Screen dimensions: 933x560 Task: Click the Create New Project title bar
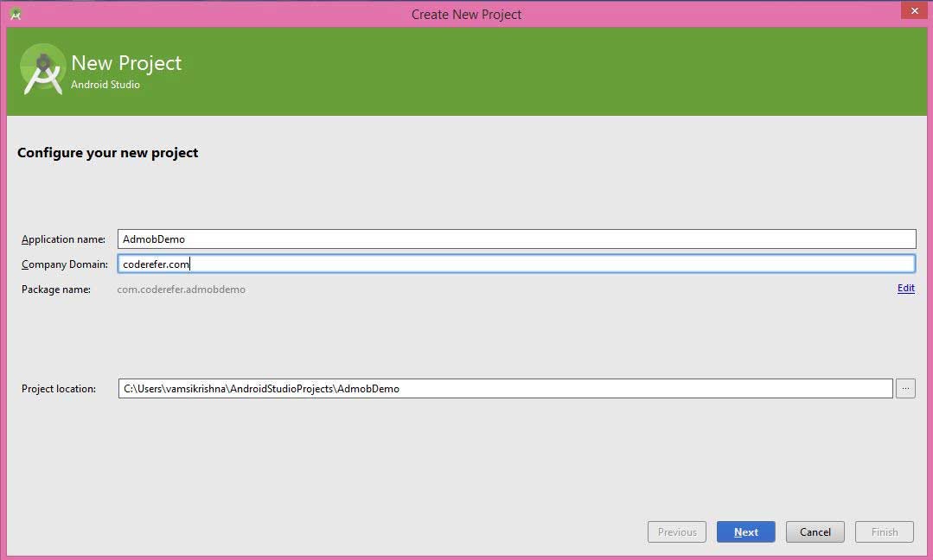pos(466,14)
